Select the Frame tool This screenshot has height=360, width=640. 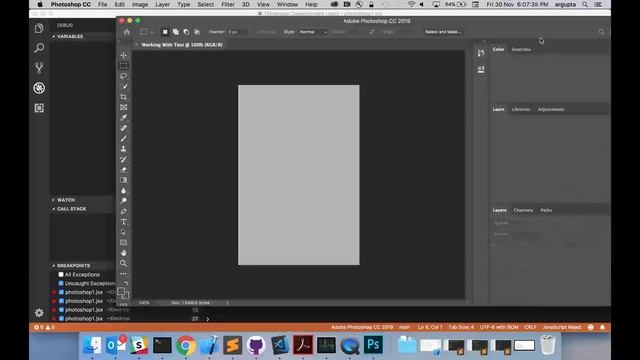(x=123, y=107)
